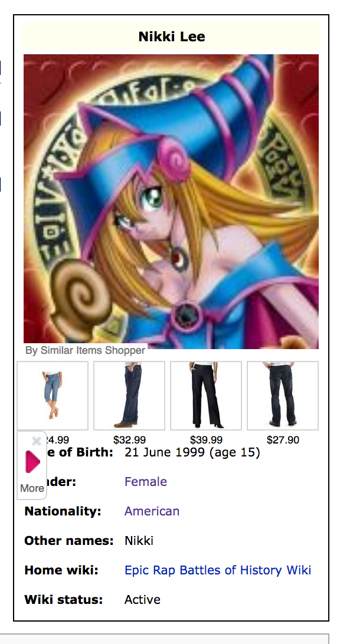
Task: Click the $32.99 price label
Action: coord(129,440)
